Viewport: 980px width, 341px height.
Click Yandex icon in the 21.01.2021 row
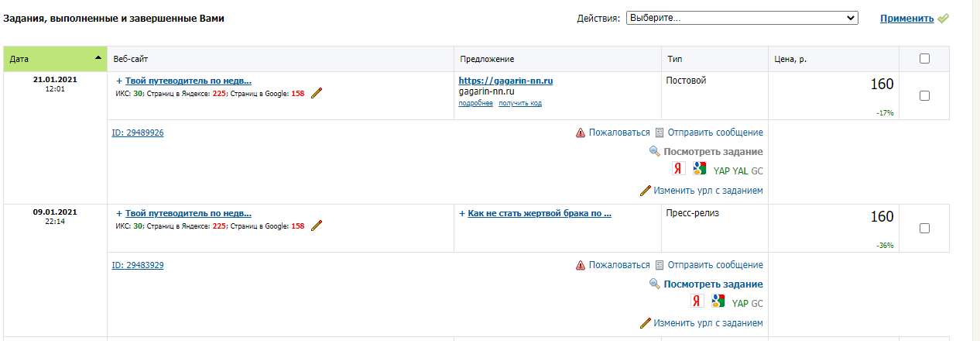[x=677, y=169]
